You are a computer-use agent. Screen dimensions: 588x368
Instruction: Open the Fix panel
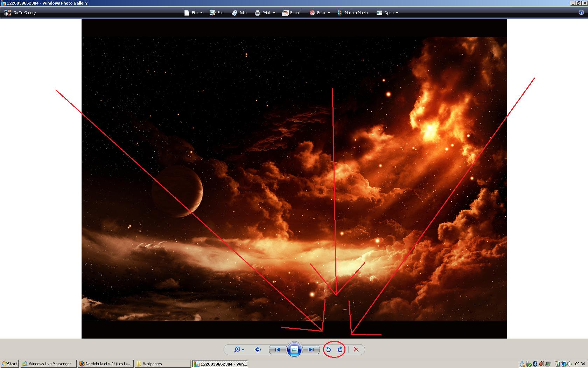(216, 13)
